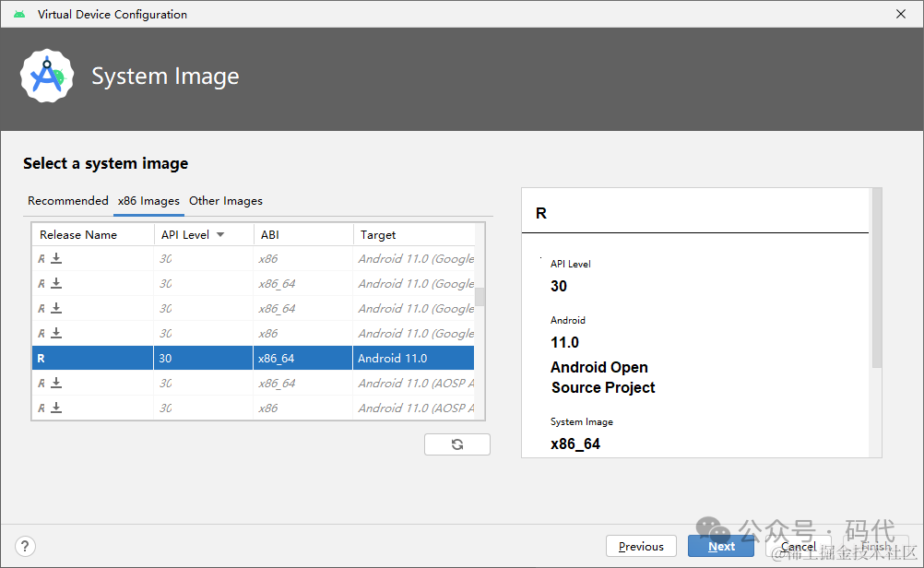Click Android Open Source Project in details
The height and width of the screenshot is (568, 924).
point(602,378)
